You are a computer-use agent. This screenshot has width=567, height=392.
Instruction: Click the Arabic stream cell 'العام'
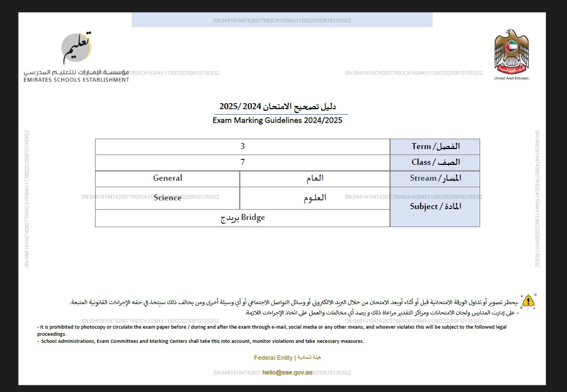[x=315, y=179]
